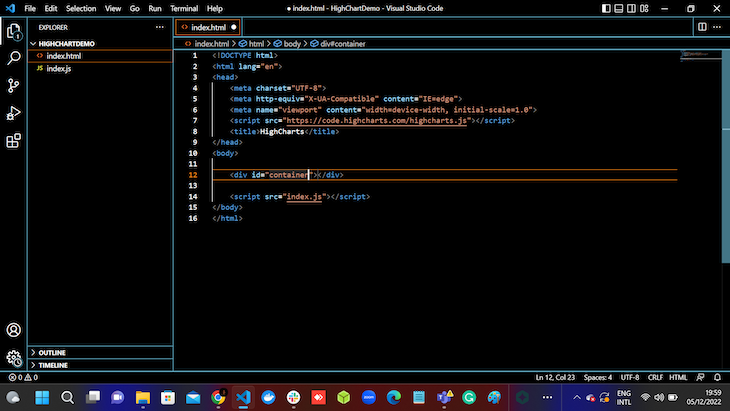730x411 pixels.
Task: Click the Explorer files icon
Action: (x=14, y=30)
